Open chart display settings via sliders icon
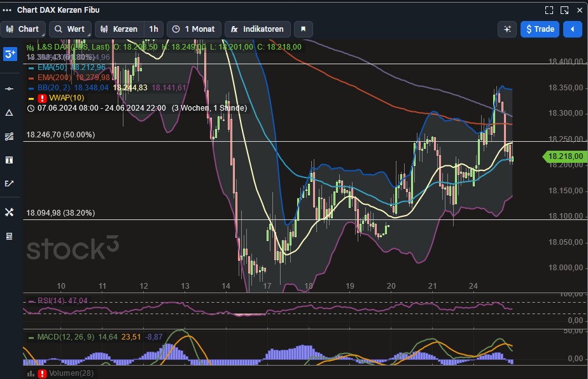The width and height of the screenshot is (588, 379). point(507,29)
